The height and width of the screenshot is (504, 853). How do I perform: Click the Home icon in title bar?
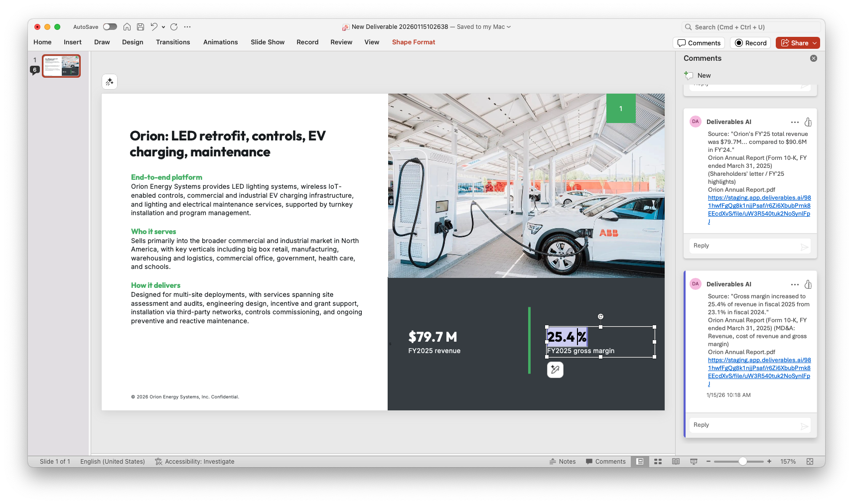pyautogui.click(x=127, y=27)
